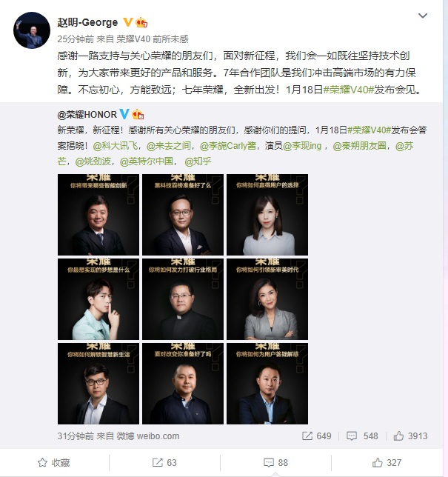448x477 pixels.
Task: Repost using the share icon showing 63
Action: pyautogui.click(x=164, y=462)
